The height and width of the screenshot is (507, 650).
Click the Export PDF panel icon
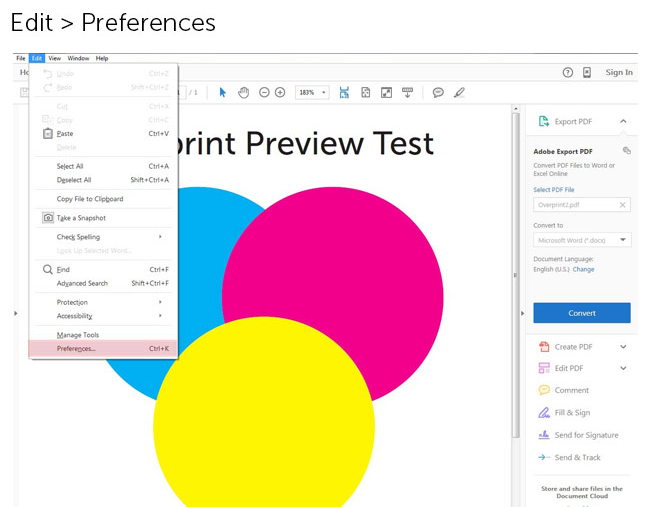[x=543, y=121]
